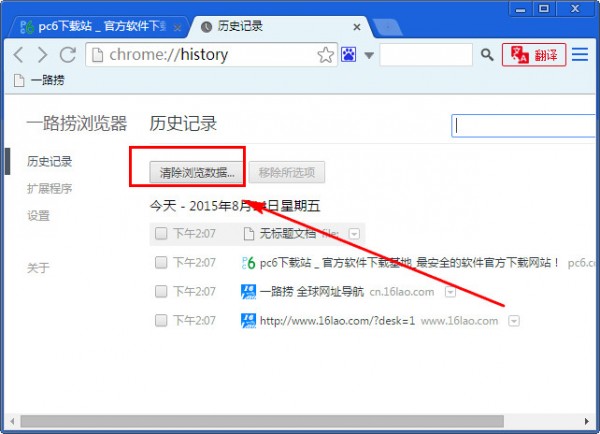Click the chrome://history address bar
This screenshot has width=600, height=434.
(x=200, y=55)
